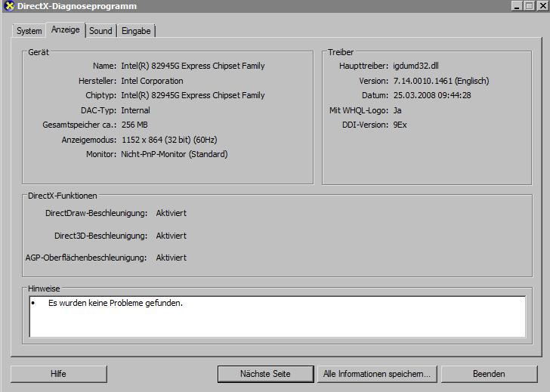
Task: Open the Sound tab
Action: [100, 31]
